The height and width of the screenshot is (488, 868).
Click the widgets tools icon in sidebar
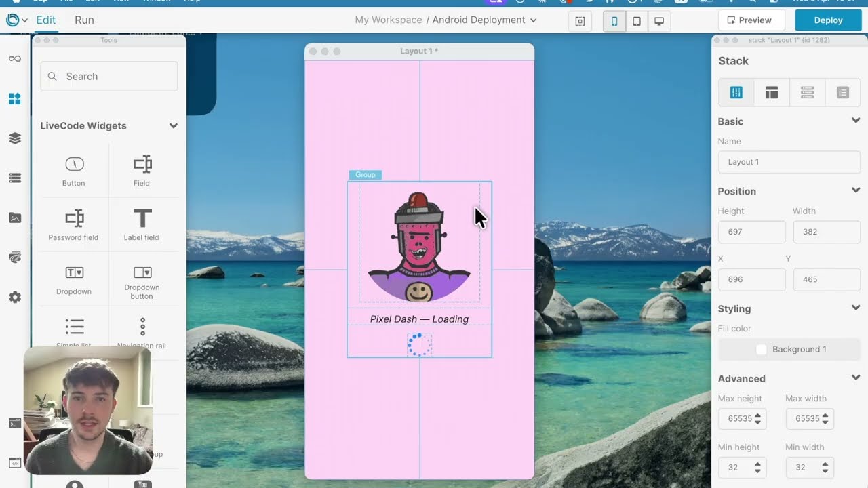pyautogui.click(x=15, y=99)
